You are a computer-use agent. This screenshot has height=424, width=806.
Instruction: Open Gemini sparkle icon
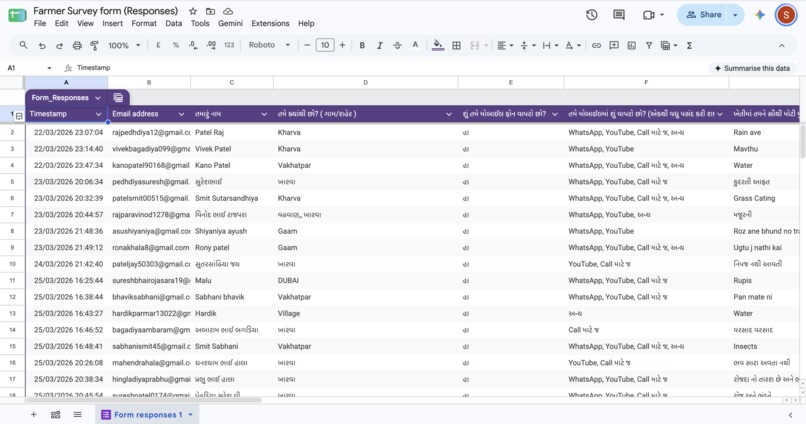pos(760,15)
